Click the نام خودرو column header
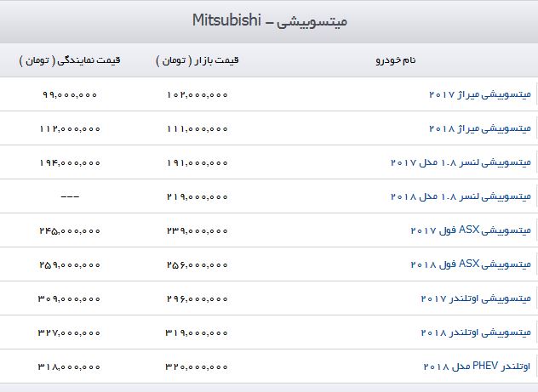Screen dimensions: 538x392 pyautogui.click(x=396, y=60)
